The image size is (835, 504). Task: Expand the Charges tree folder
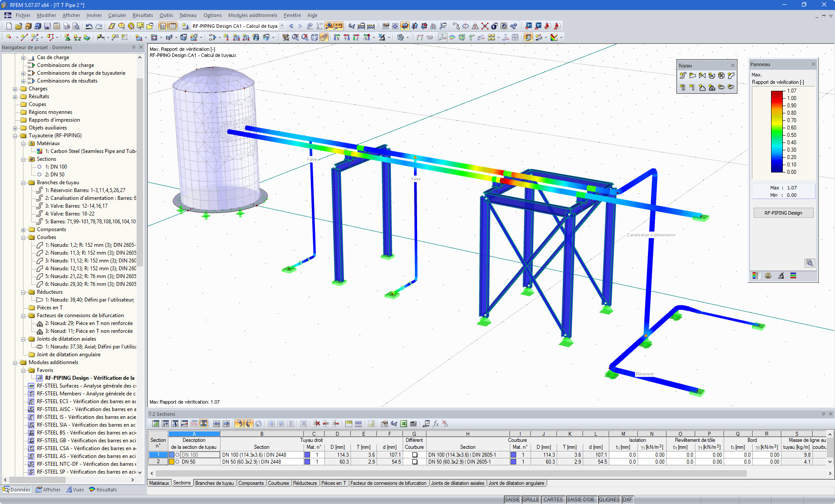pos(15,89)
